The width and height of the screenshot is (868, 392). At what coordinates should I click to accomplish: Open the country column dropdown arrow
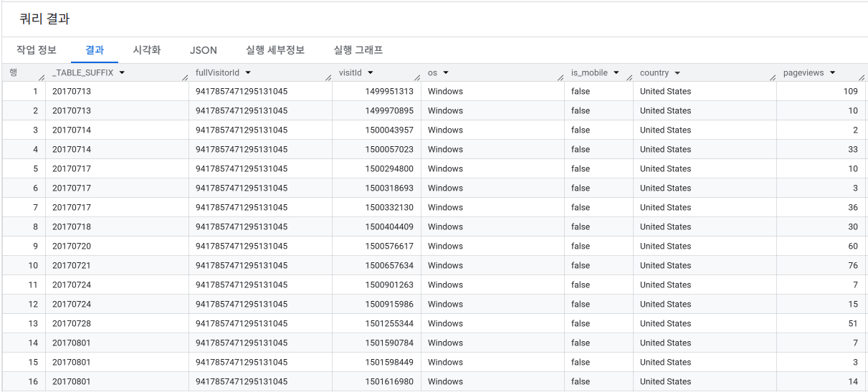pyautogui.click(x=677, y=73)
